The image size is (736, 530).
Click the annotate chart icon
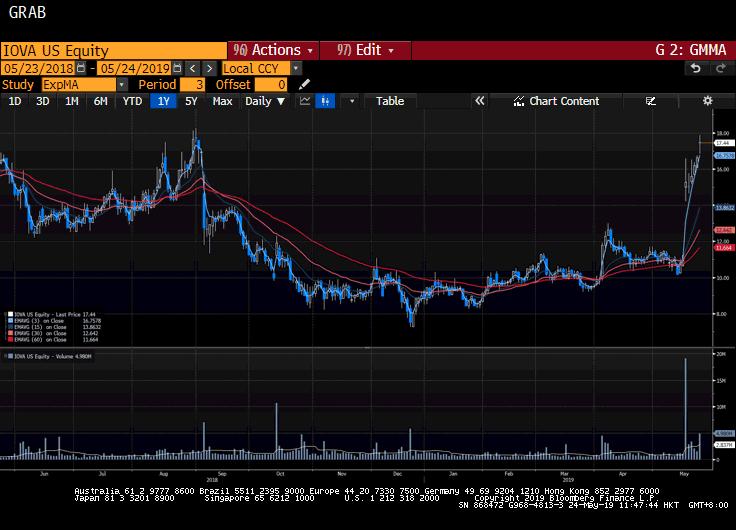(651, 101)
